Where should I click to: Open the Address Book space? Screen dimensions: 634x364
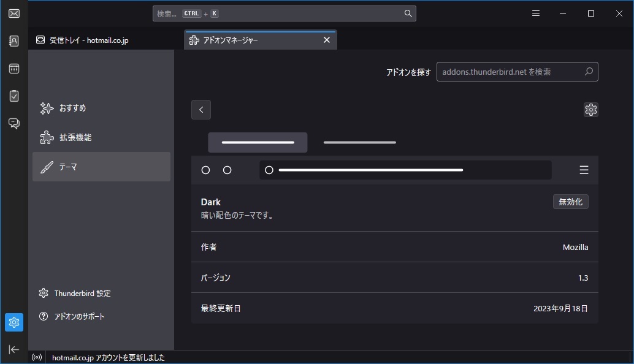pos(13,41)
